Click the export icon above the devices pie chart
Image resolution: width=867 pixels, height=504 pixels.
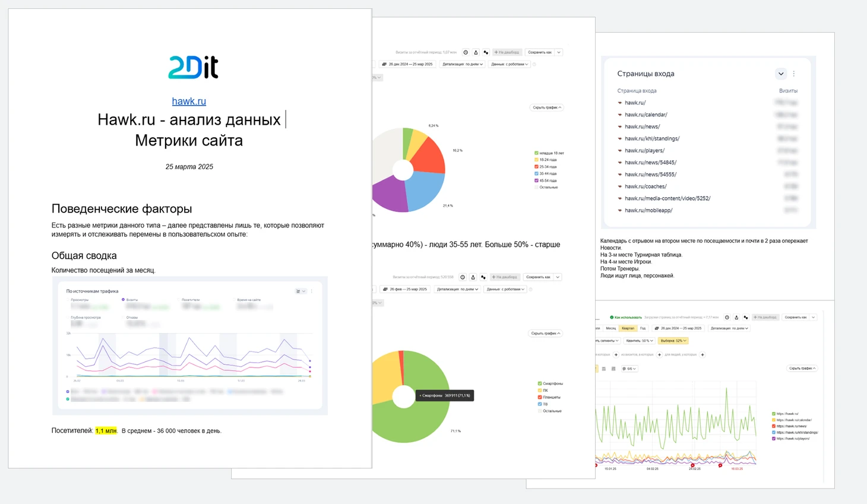pos(473,277)
